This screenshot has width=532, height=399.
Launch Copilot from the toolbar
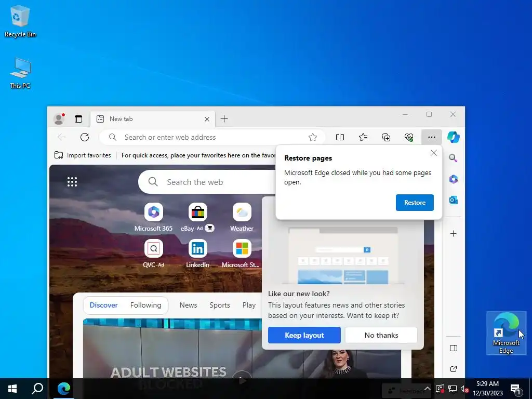click(453, 137)
